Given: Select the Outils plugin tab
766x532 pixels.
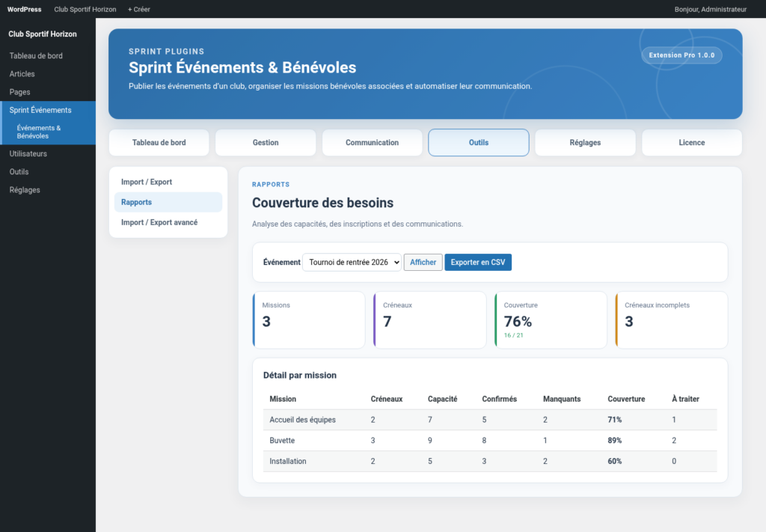Looking at the screenshot, I should 479,143.
